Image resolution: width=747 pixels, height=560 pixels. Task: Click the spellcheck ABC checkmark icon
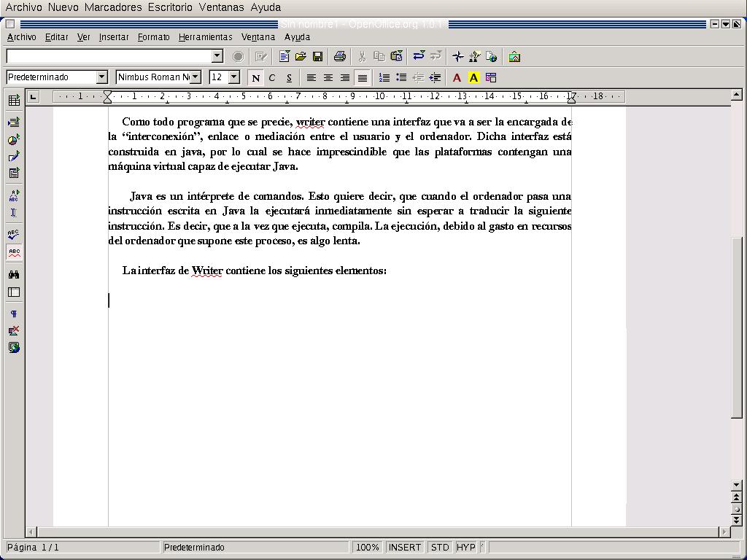14,234
